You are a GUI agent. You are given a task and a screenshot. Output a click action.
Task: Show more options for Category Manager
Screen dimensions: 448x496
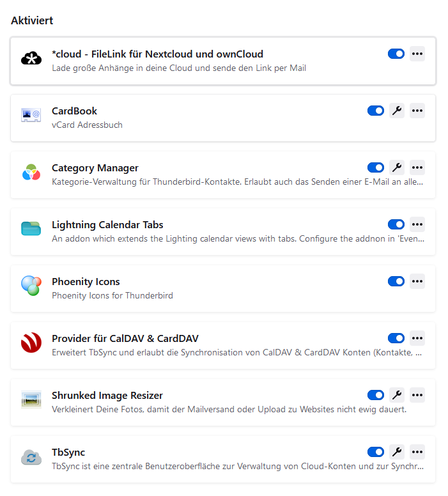coord(417,167)
